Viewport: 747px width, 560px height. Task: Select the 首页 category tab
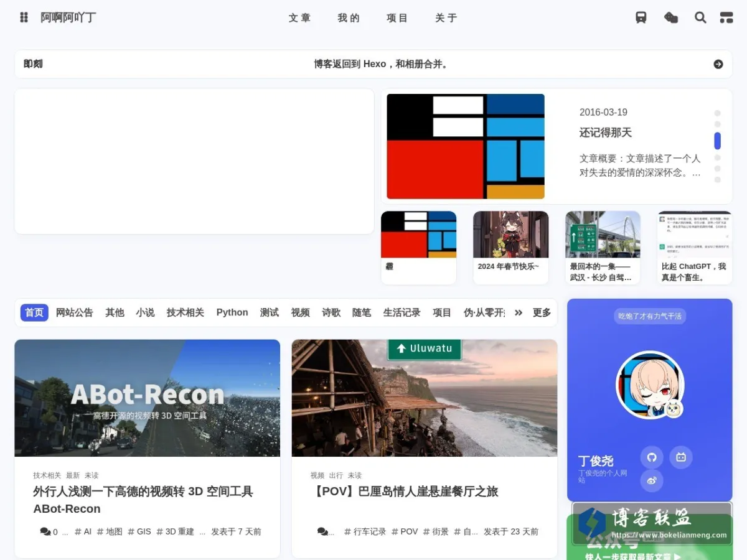point(34,312)
